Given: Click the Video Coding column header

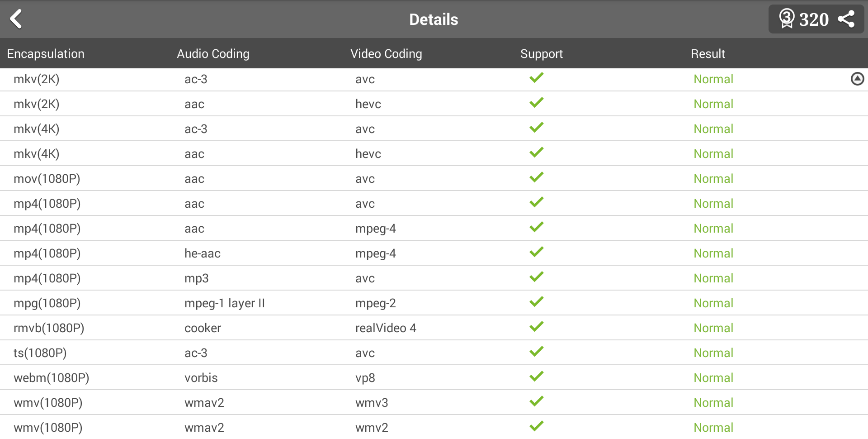Looking at the screenshot, I should point(386,54).
